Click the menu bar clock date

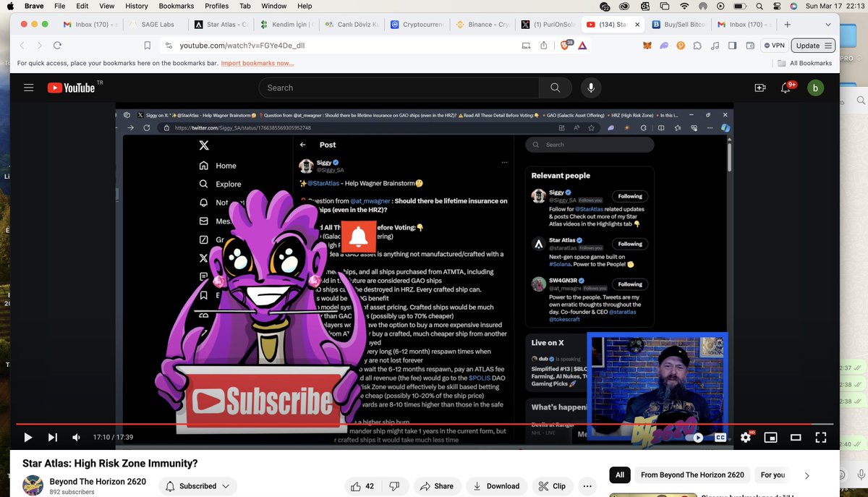pos(835,6)
